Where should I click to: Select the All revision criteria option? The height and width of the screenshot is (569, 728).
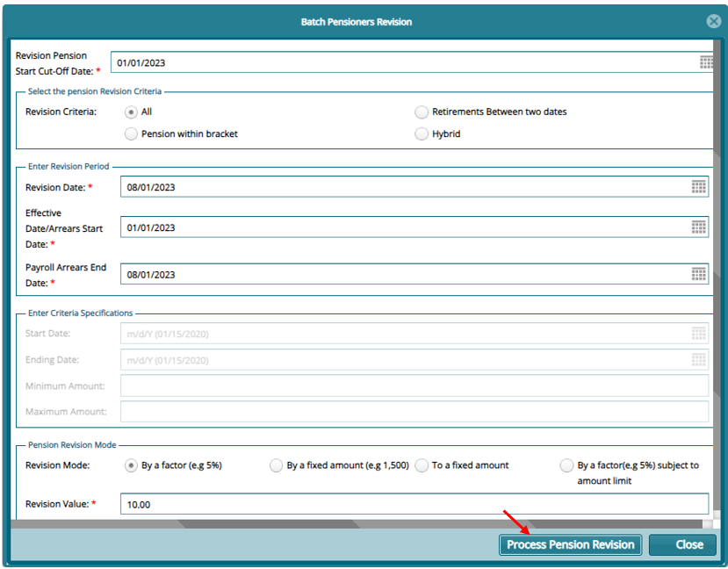132,112
